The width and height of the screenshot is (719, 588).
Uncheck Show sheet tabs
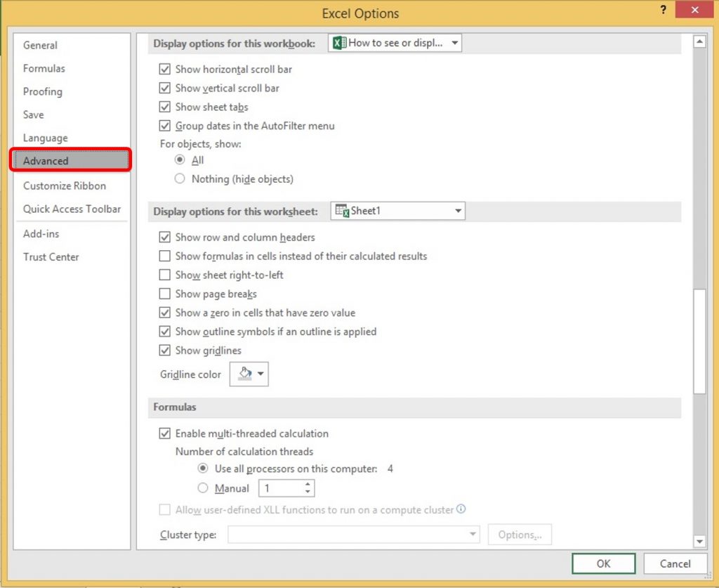coord(164,107)
